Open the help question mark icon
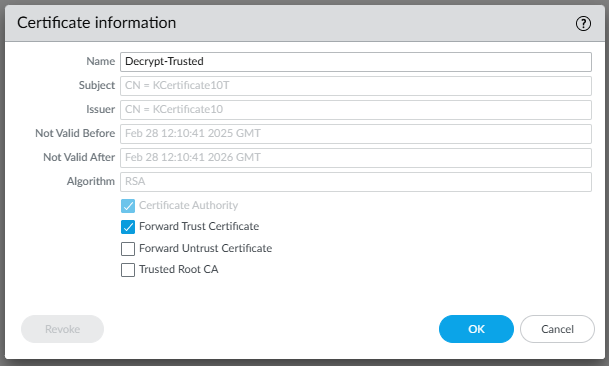The width and height of the screenshot is (609, 366). coord(583,24)
